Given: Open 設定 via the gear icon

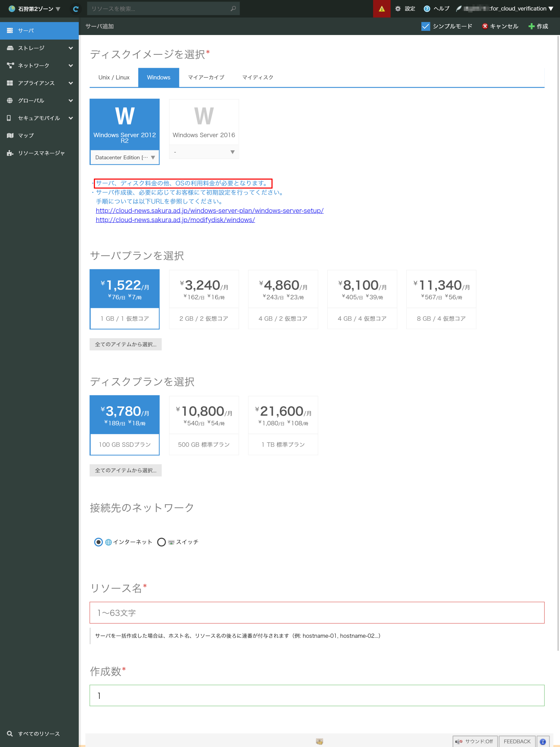Looking at the screenshot, I should point(405,9).
